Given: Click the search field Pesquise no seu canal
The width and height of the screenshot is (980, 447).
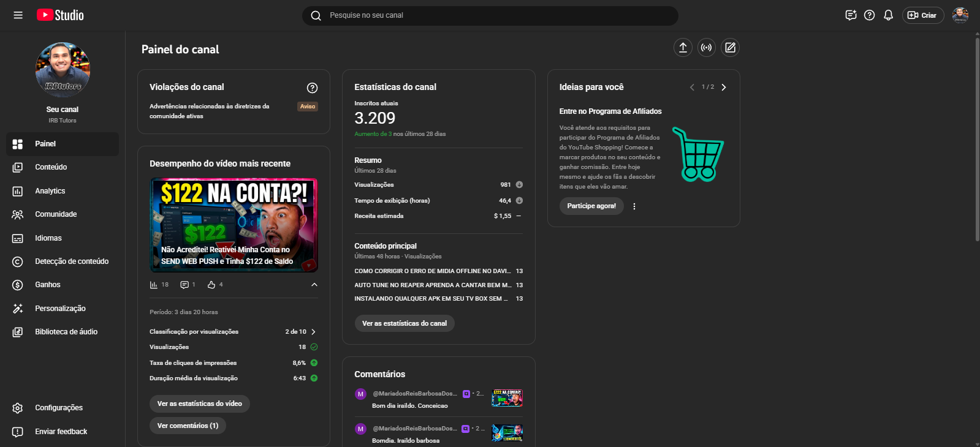Looking at the screenshot, I should coord(490,15).
